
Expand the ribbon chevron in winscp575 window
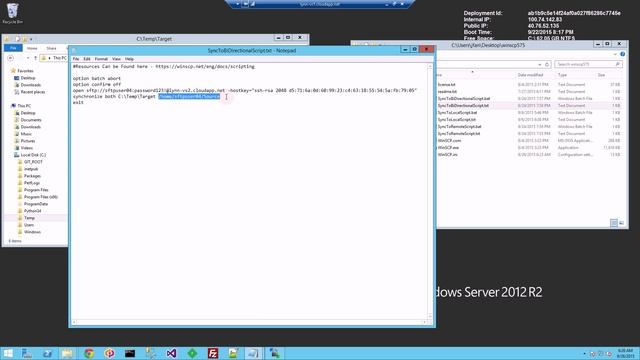pos(615,54)
